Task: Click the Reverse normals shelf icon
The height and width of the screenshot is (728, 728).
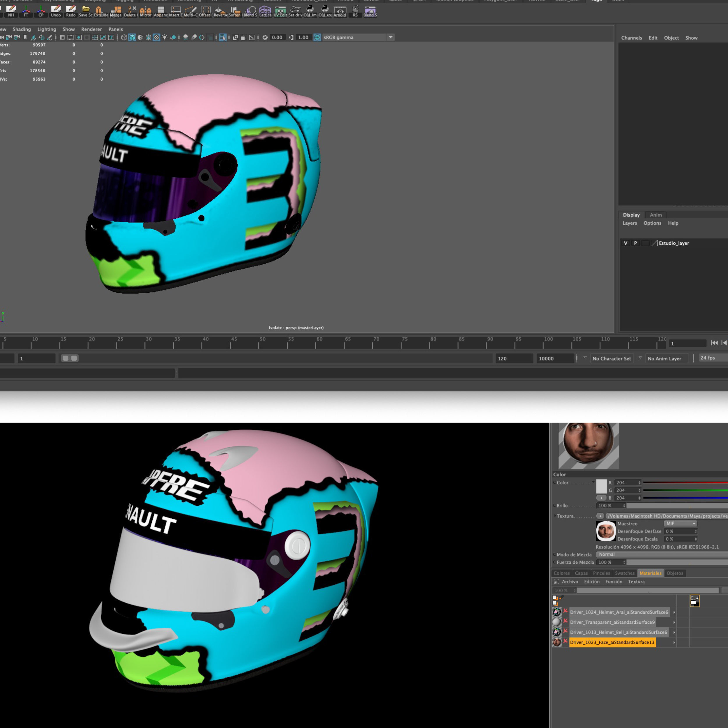Action: (x=220, y=11)
